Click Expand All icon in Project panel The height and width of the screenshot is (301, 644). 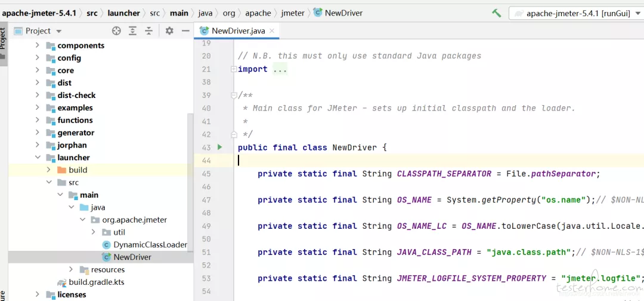[x=132, y=31]
